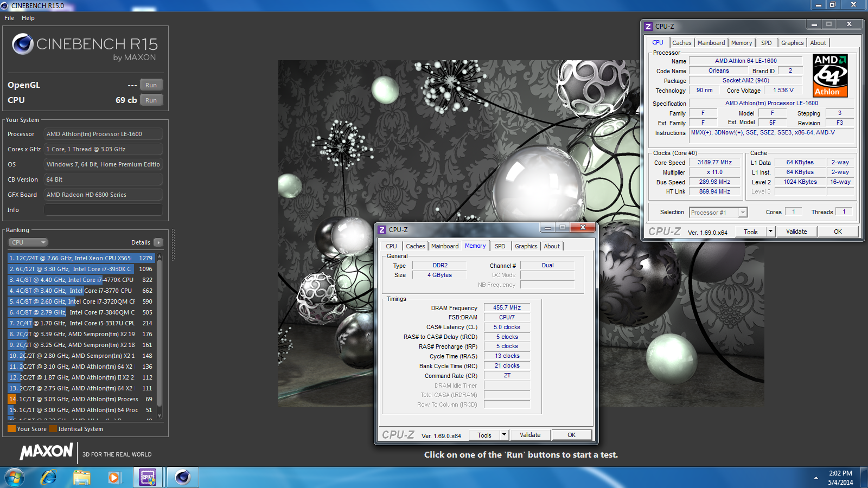Click the MAXON logo at bottom
The image size is (868, 488).
point(47,451)
